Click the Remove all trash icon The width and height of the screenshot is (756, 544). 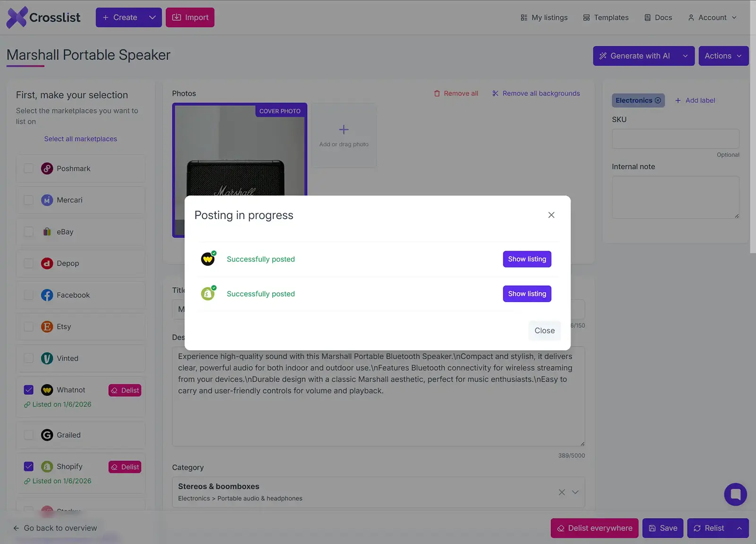click(437, 93)
